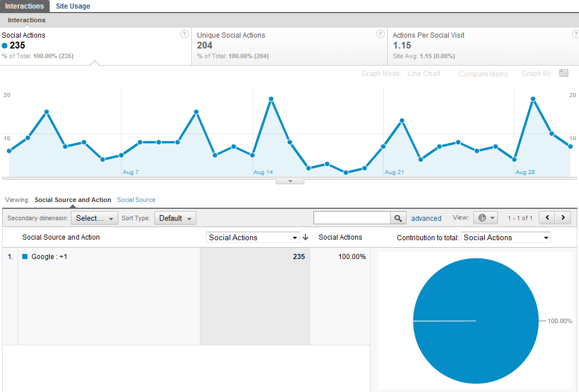The height and width of the screenshot is (392, 579).
Task: View by Social Source link
Action: coord(136,200)
